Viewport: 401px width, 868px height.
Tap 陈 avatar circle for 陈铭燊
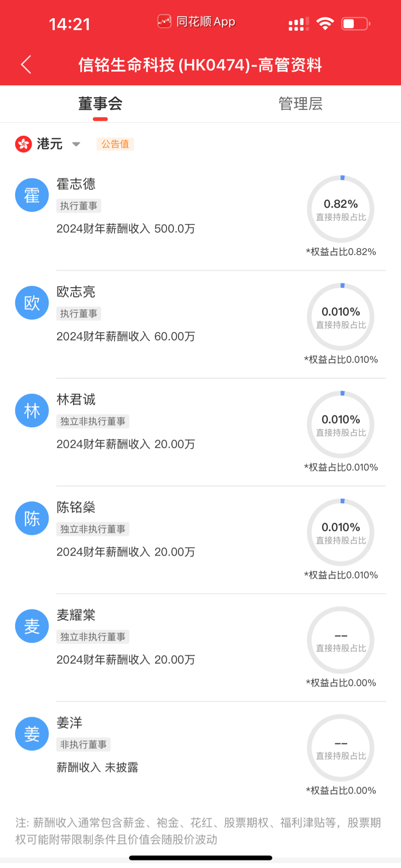[x=32, y=518]
